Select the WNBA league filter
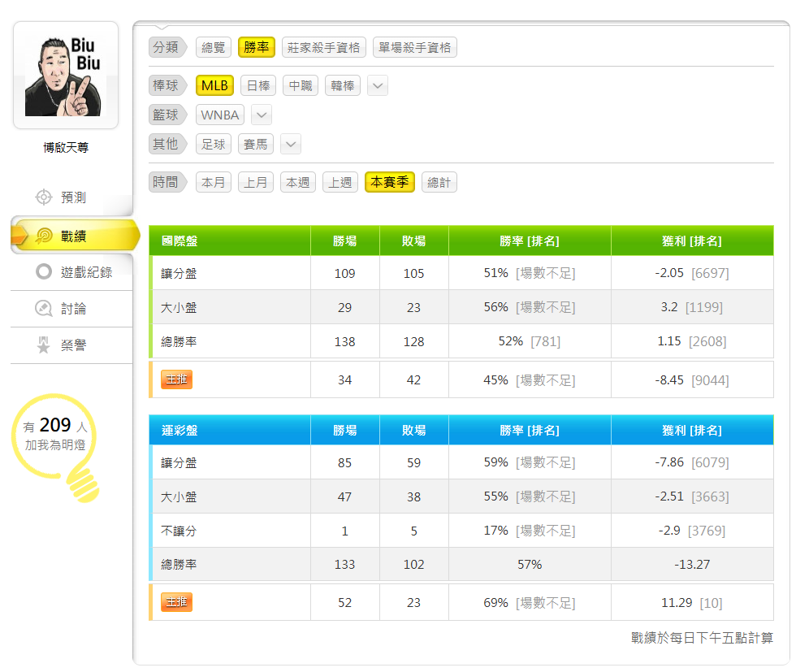The image size is (796, 672). point(220,115)
